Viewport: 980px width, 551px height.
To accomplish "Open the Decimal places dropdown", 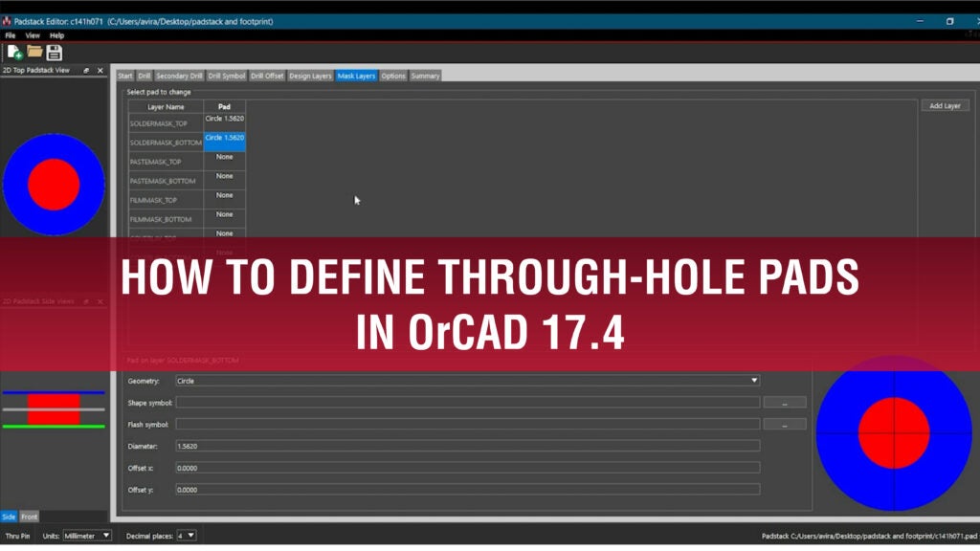I will [188, 535].
